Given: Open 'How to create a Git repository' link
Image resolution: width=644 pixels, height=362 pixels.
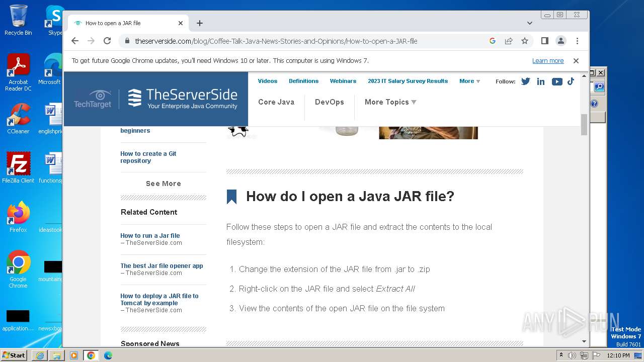Looking at the screenshot, I should click(148, 157).
